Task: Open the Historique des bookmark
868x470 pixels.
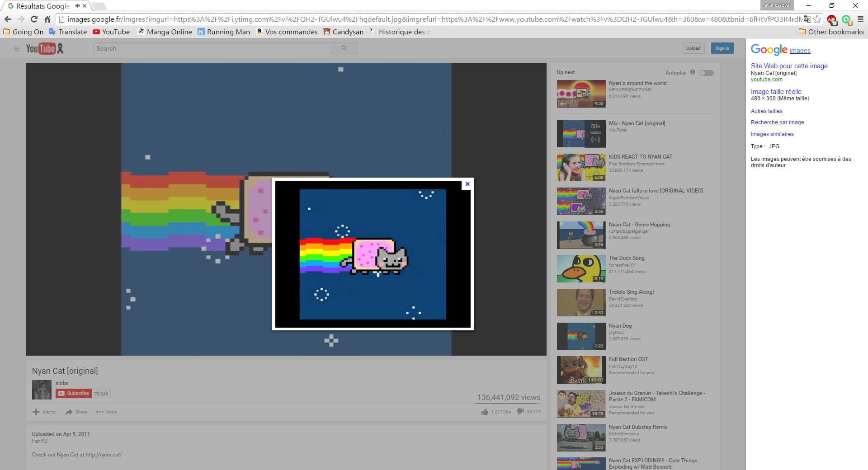Action: point(400,32)
